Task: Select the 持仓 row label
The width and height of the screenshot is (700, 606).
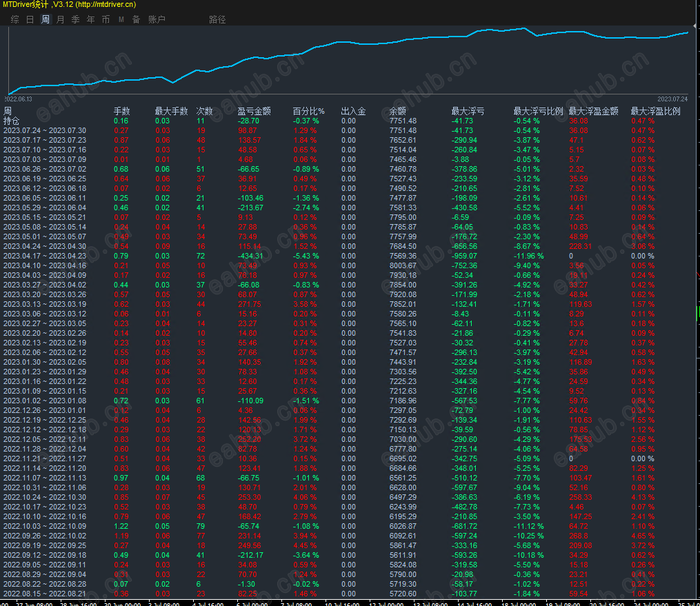Action: [12, 121]
